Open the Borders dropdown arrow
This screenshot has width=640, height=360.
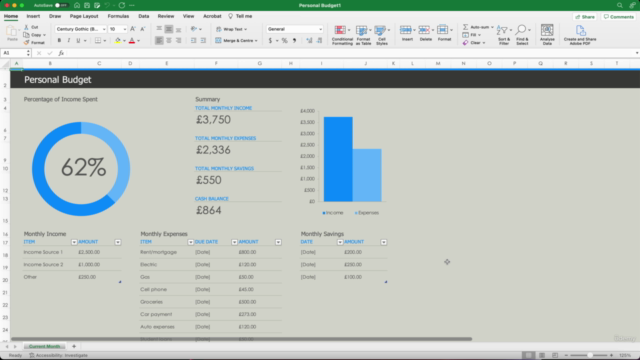pos(105,41)
